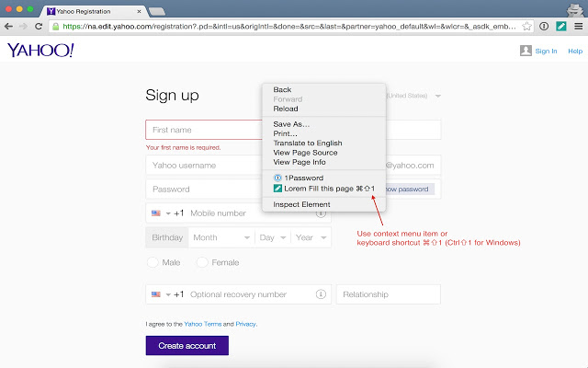Click the green Lorem Fill extension icon
Viewport: 588px width, 368px height.
[561, 27]
